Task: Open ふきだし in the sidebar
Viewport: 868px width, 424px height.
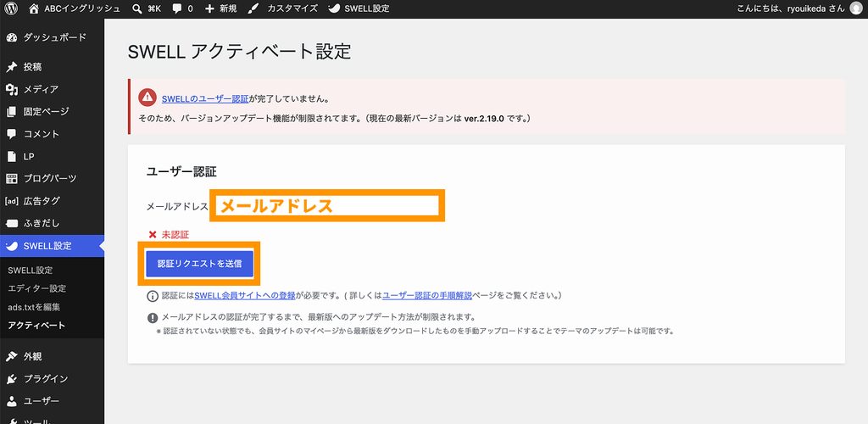Action: 52,224
